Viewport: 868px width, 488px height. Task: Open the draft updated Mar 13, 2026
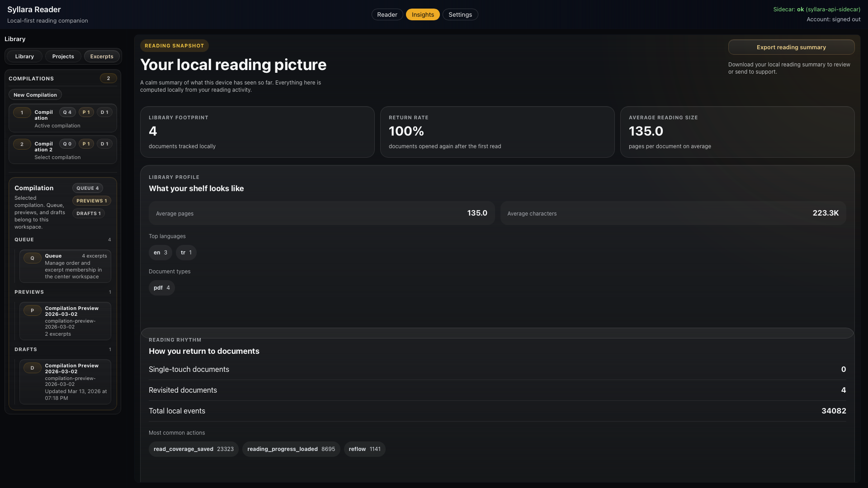(65, 382)
